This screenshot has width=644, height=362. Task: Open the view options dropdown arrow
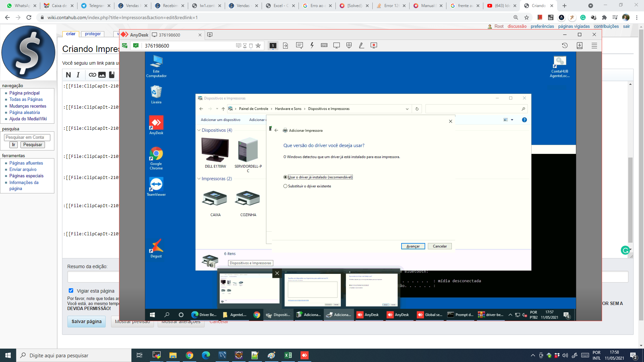(x=512, y=120)
